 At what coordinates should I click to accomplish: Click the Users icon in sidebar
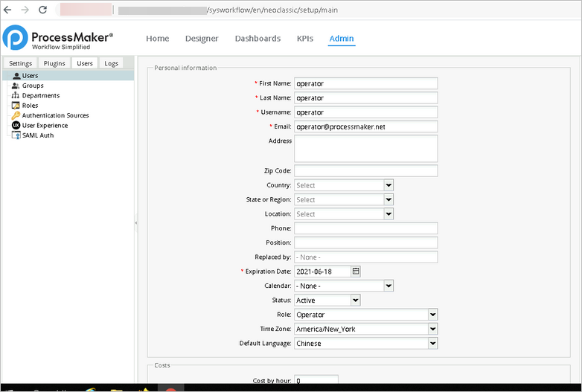(x=16, y=76)
